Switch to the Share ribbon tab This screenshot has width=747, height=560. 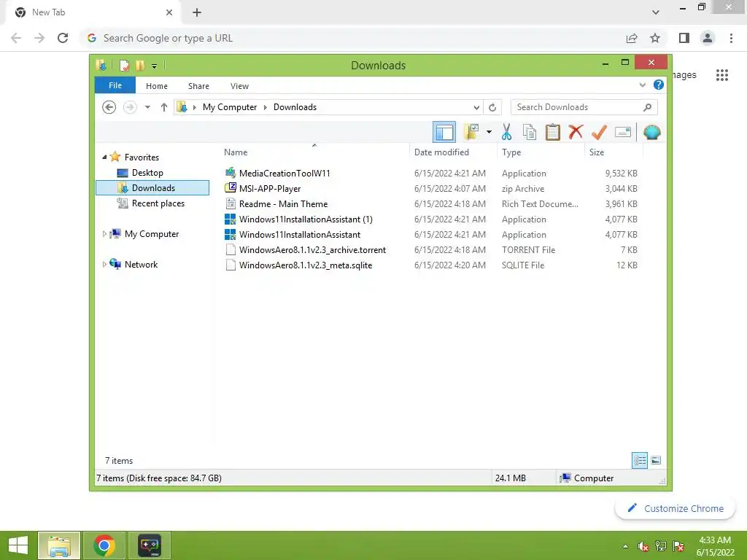[198, 86]
